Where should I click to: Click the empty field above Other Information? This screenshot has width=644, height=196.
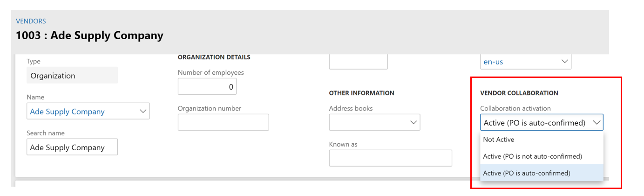[358, 62]
